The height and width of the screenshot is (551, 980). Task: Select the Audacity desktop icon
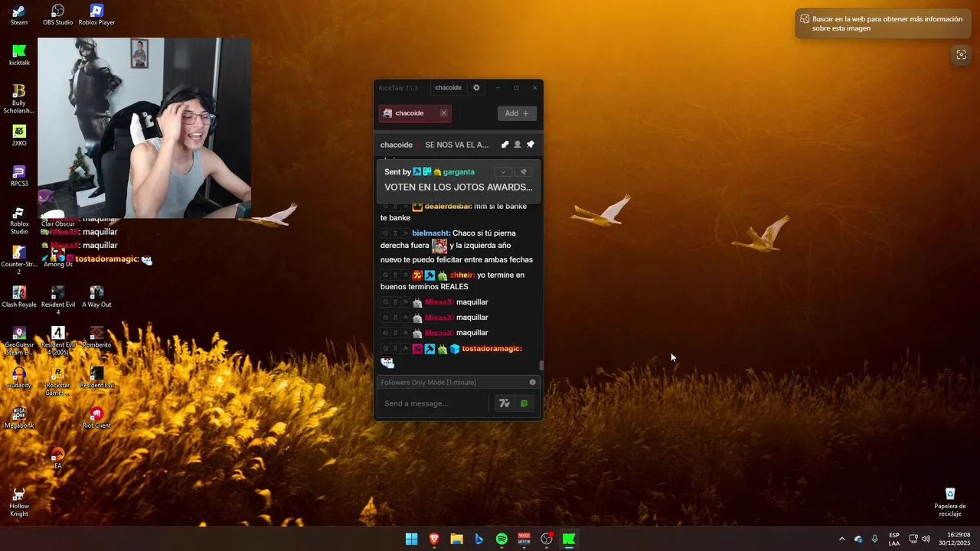coord(19,377)
